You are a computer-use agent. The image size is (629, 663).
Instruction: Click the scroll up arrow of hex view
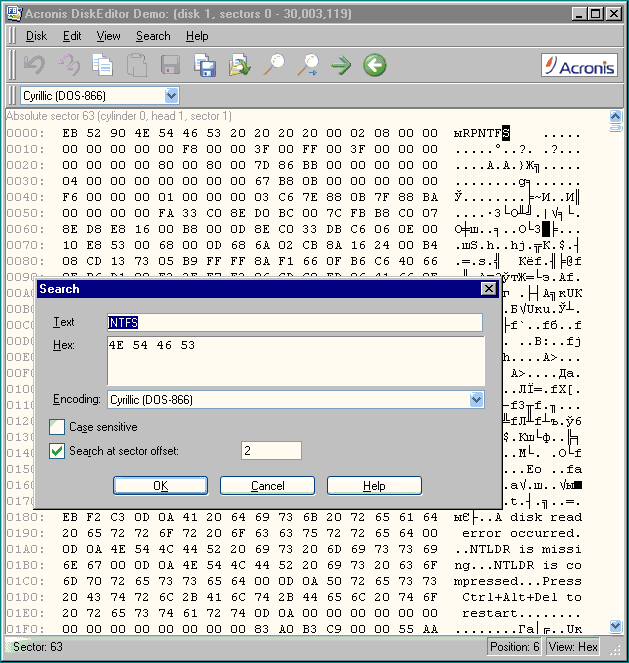click(x=615, y=115)
